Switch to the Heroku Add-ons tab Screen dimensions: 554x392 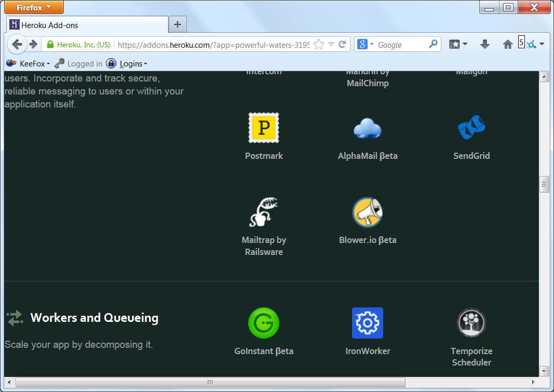[x=87, y=25]
